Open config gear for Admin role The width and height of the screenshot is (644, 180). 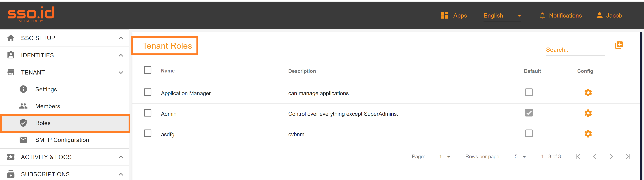tap(588, 113)
